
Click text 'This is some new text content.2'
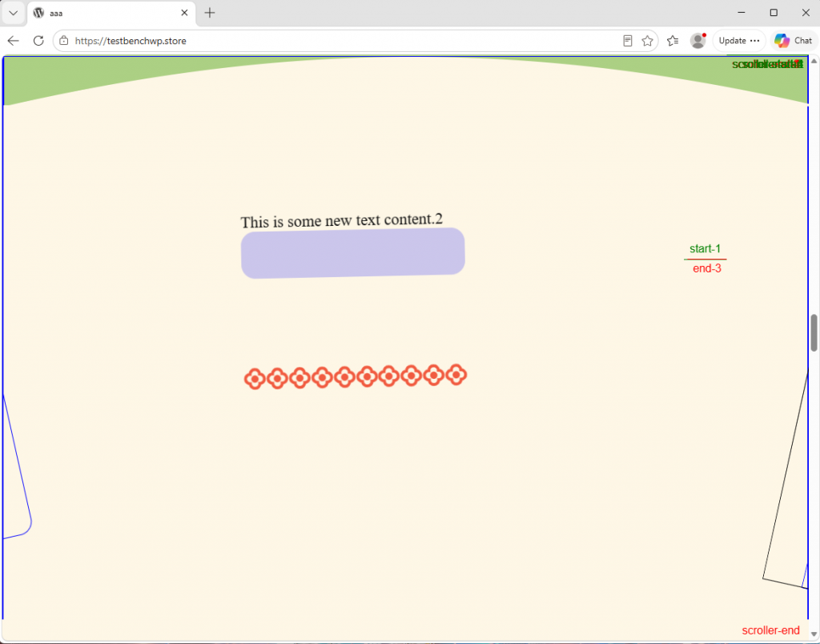click(x=341, y=220)
